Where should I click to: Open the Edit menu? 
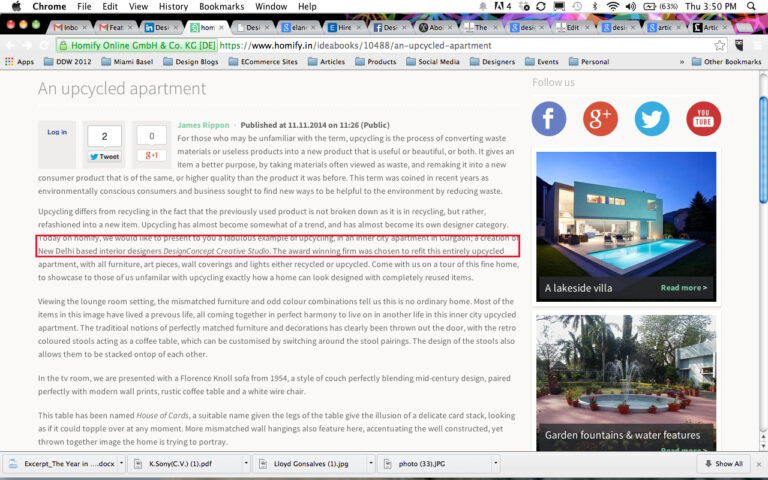110,6
